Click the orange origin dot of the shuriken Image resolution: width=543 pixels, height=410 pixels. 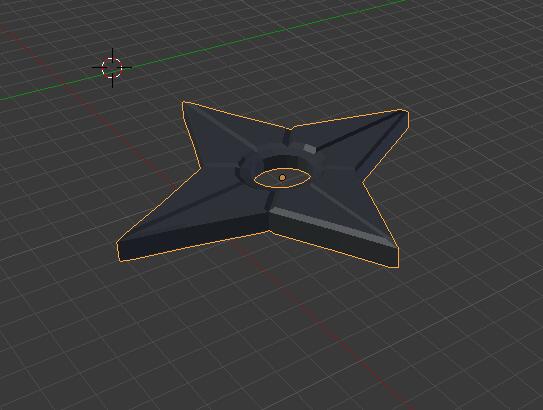click(282, 178)
